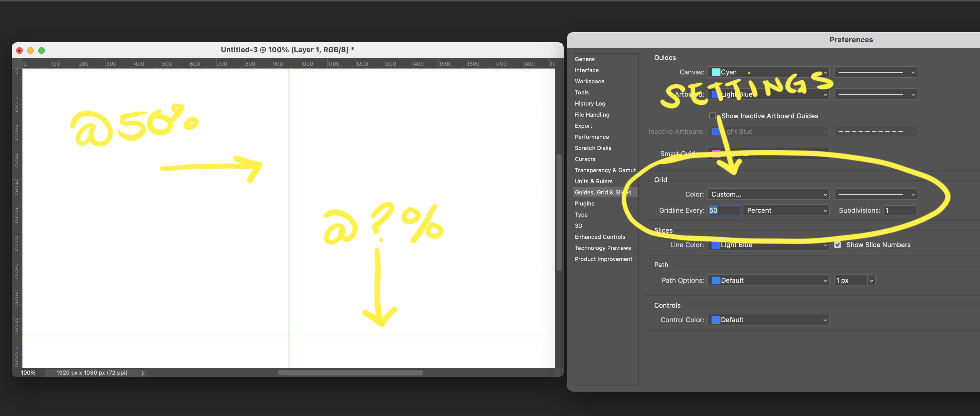Open History Log preferences
This screenshot has height=416, width=980.
(x=590, y=103)
